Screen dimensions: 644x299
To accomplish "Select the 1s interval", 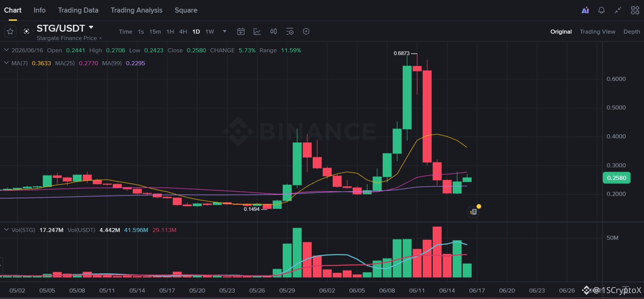I will [x=141, y=32].
